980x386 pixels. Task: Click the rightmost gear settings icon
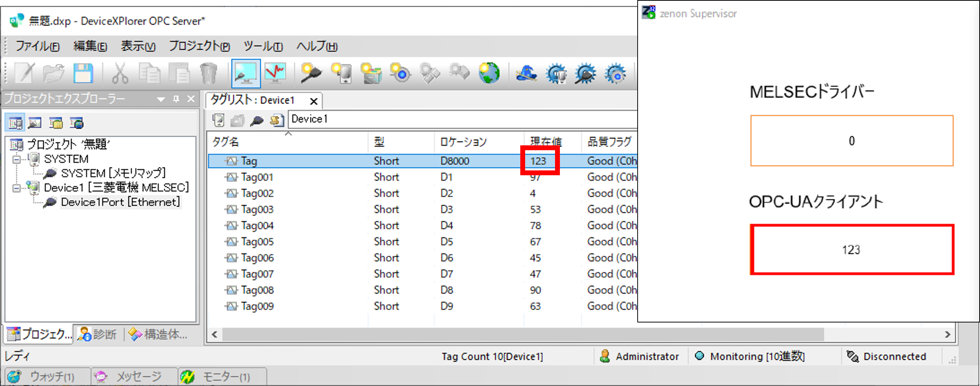[615, 73]
